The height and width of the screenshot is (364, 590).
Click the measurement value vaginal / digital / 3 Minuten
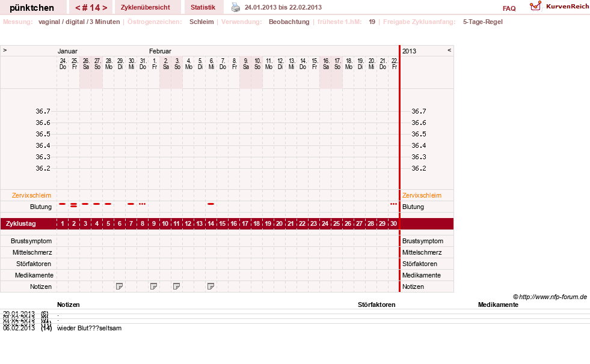click(x=79, y=22)
